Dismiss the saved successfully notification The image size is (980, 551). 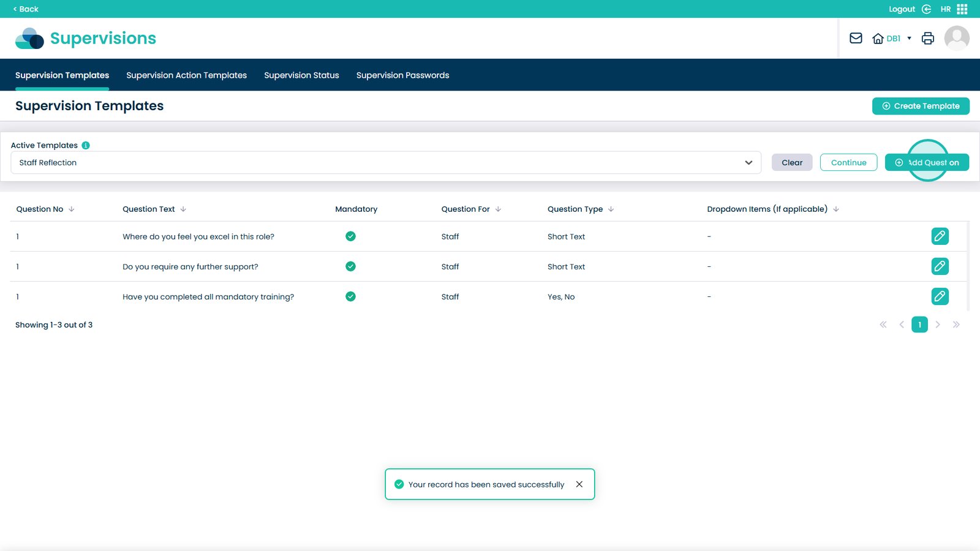tap(579, 484)
